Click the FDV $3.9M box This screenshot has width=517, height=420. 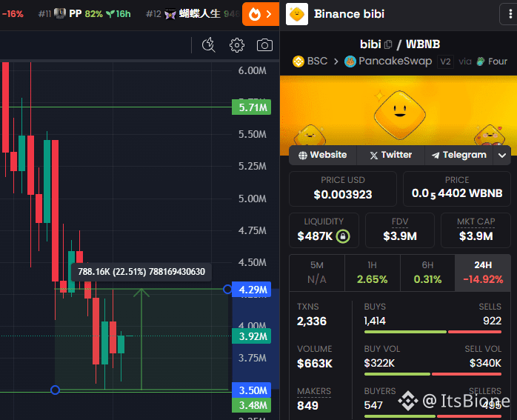pyautogui.click(x=400, y=230)
